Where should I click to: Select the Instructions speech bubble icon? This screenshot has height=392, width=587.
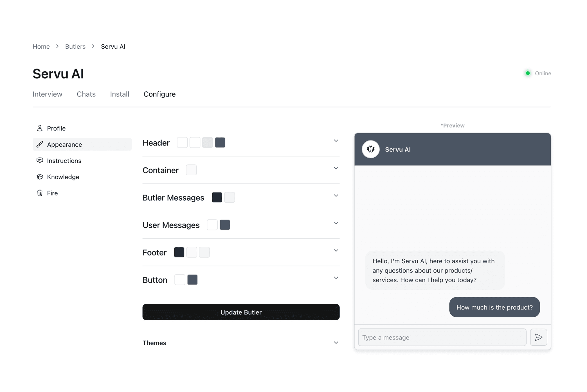click(40, 160)
